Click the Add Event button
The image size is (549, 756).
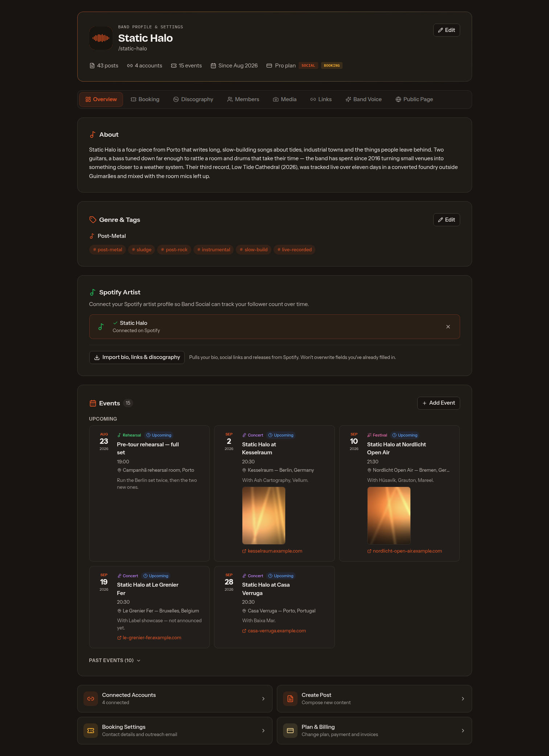tap(439, 403)
